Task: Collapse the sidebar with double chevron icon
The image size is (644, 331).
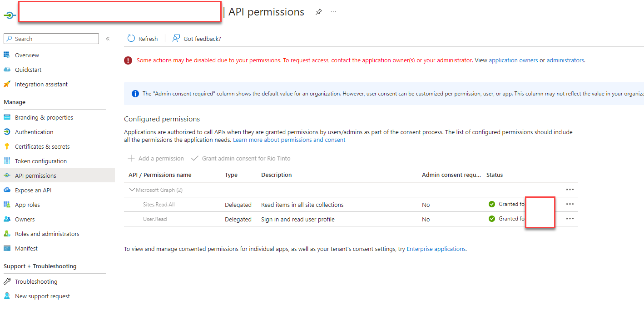Action: 108,39
